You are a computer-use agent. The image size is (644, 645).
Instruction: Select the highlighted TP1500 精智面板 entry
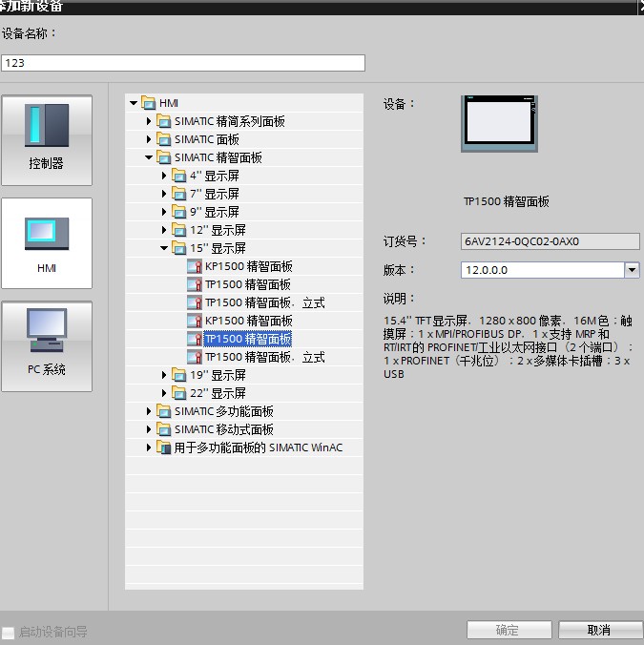(x=248, y=339)
